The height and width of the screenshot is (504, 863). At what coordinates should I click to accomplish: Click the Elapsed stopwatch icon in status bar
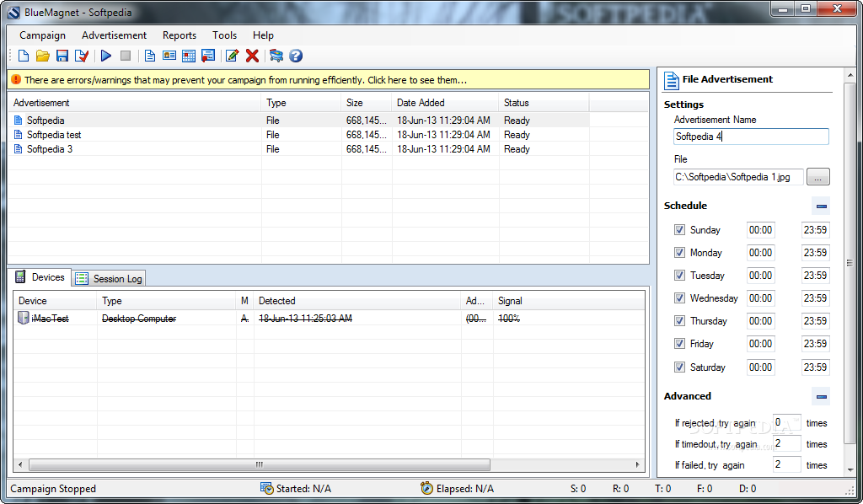(426, 488)
